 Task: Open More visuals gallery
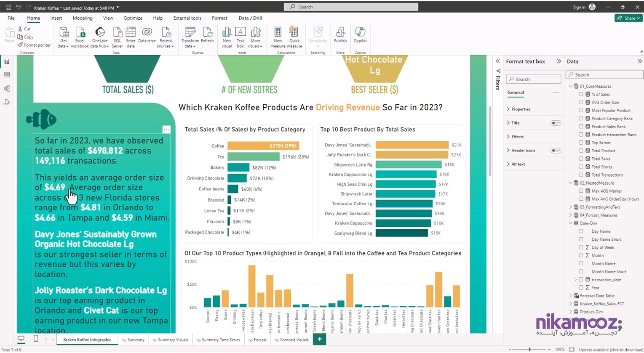coord(255,37)
